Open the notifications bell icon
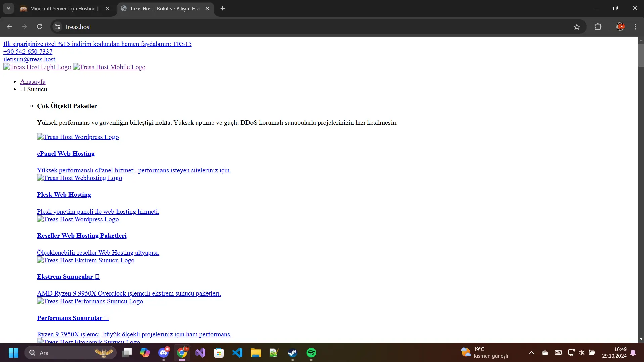 click(x=633, y=353)
